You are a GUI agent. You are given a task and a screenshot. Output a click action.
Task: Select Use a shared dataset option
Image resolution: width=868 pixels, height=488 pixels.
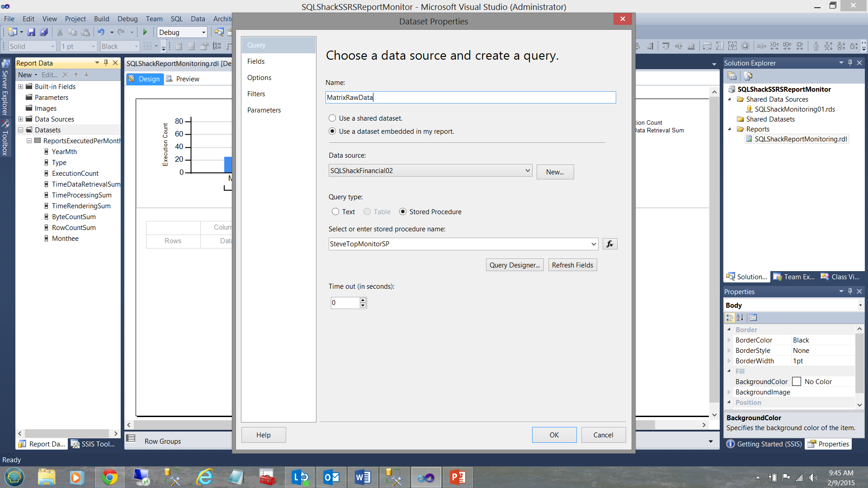pos(332,118)
